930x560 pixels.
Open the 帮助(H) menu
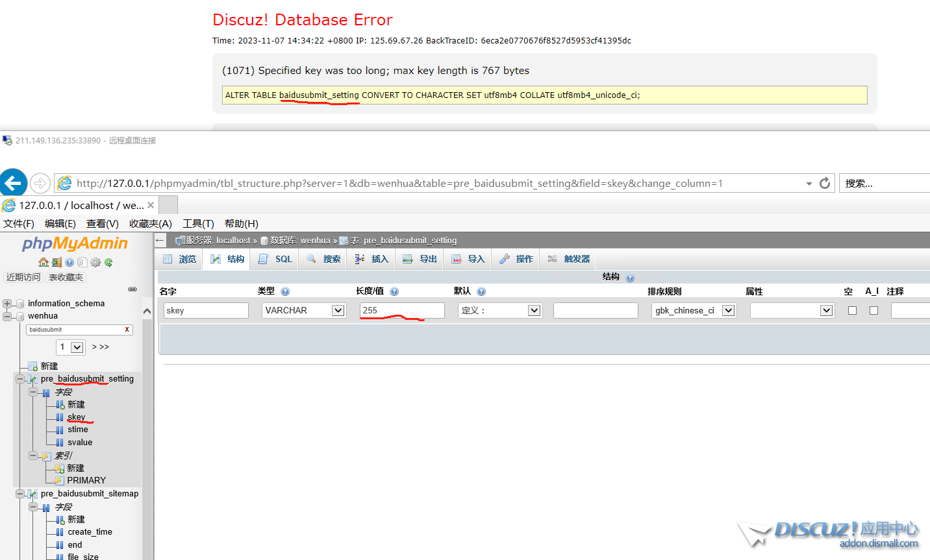[x=242, y=223]
